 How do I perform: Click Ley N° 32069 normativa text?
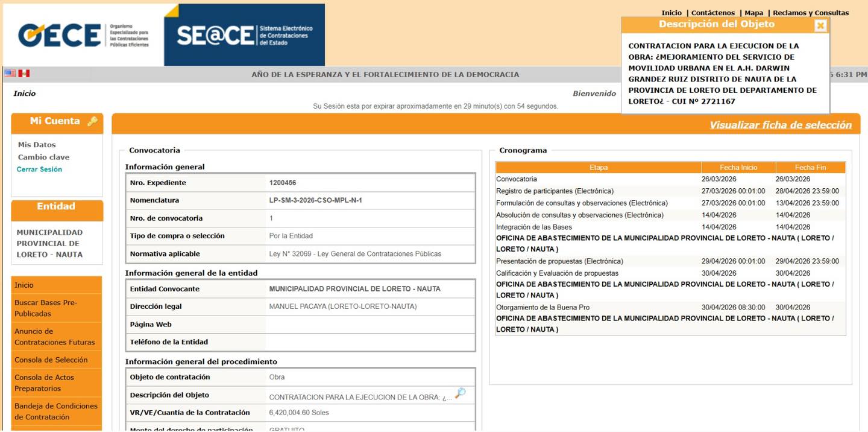[355, 254]
